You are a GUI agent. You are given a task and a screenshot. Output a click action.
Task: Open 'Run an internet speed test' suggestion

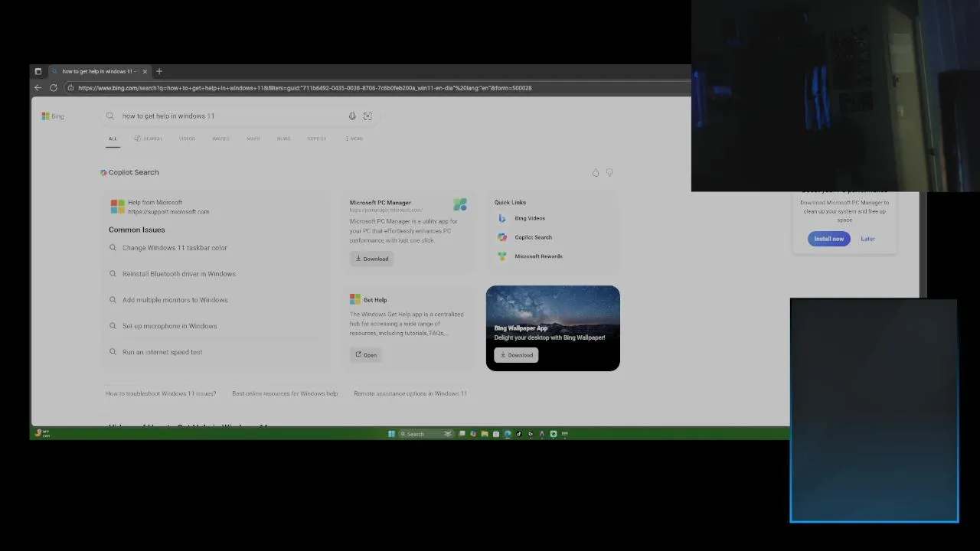pyautogui.click(x=162, y=352)
